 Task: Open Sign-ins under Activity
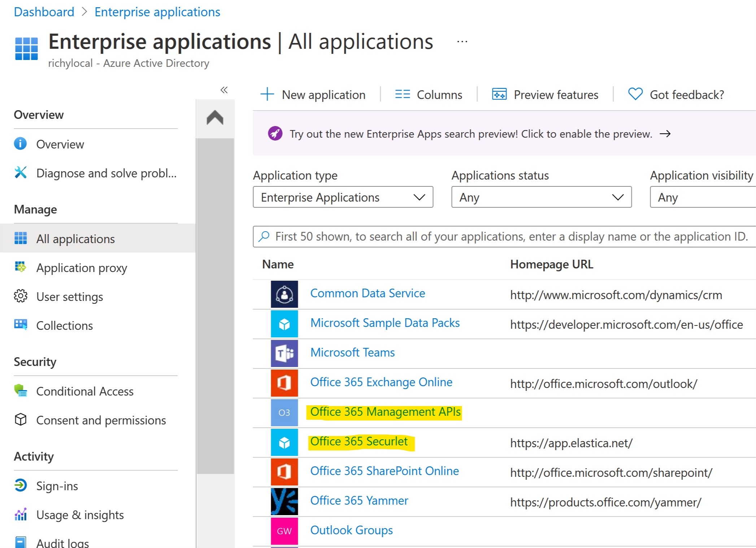click(x=57, y=486)
